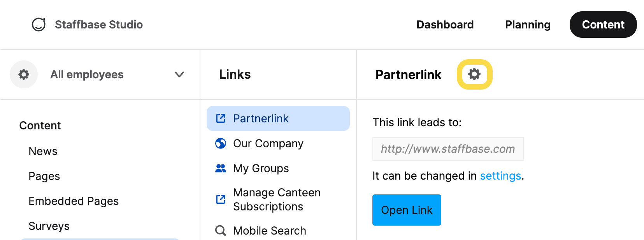This screenshot has height=240, width=644.
Task: Click the staffbase.com URL field
Action: tap(448, 149)
